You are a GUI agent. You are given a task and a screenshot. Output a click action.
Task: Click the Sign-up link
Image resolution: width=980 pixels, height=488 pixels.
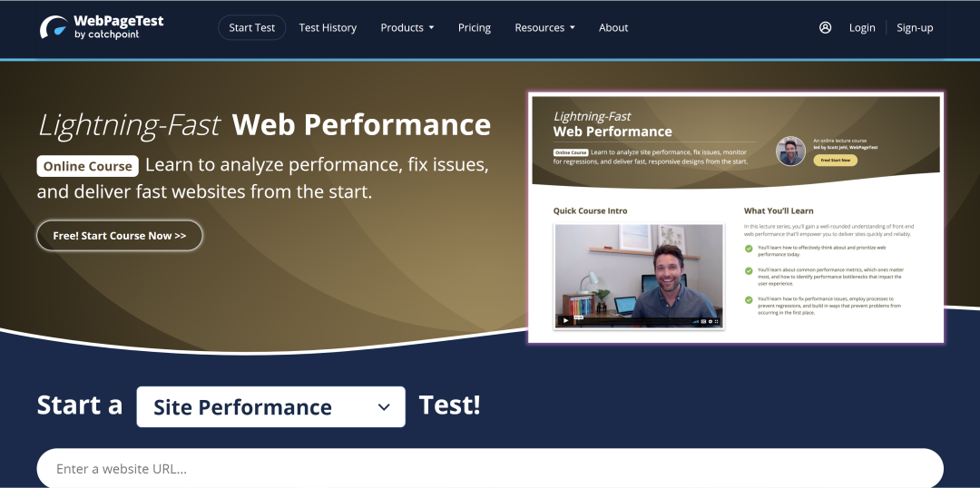pos(915,27)
